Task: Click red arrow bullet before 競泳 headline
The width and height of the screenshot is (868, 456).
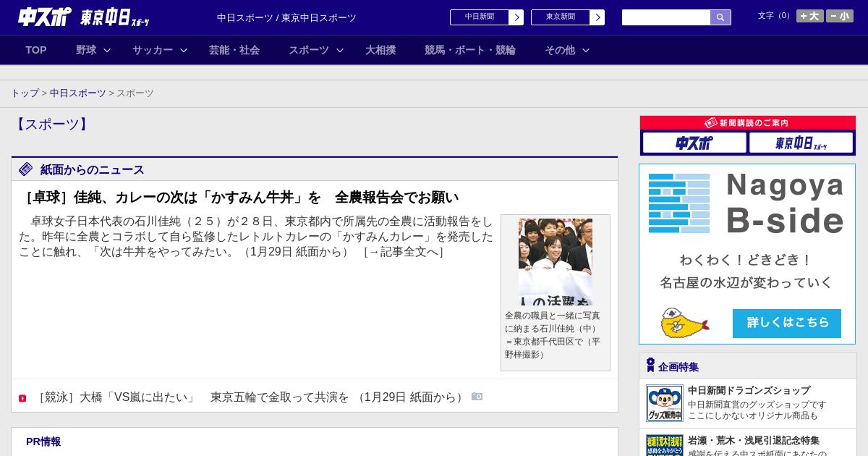Action: pyautogui.click(x=22, y=398)
